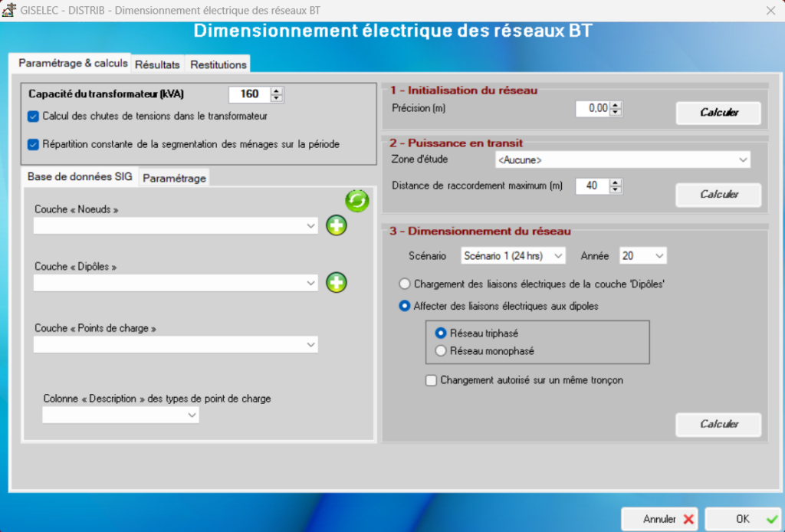
Task: Click the transformer capacity value field
Action: pos(249,94)
